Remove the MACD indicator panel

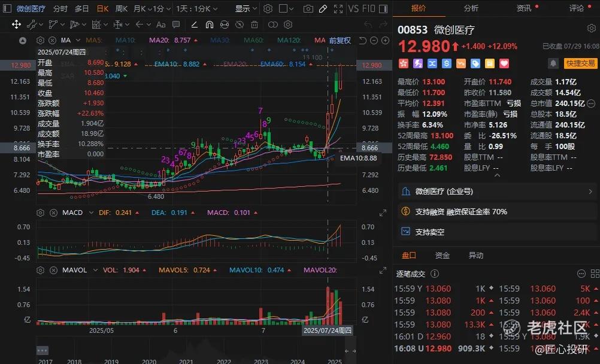[x=53, y=213]
